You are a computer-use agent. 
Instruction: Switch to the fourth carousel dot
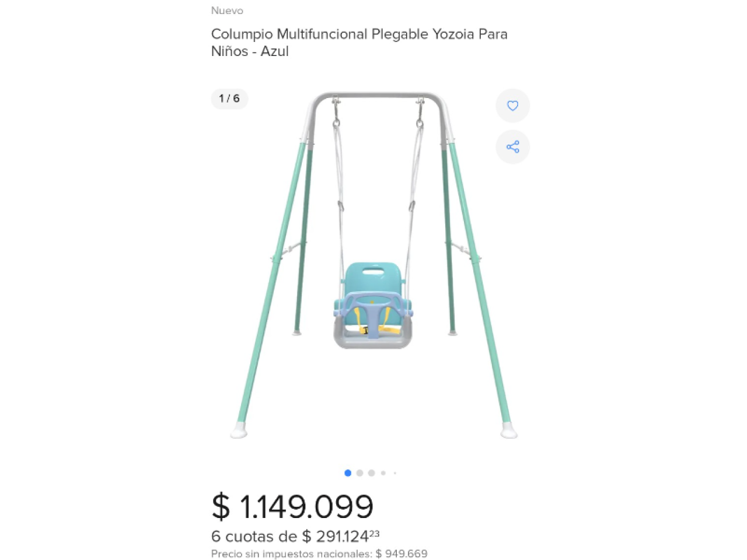(383, 473)
